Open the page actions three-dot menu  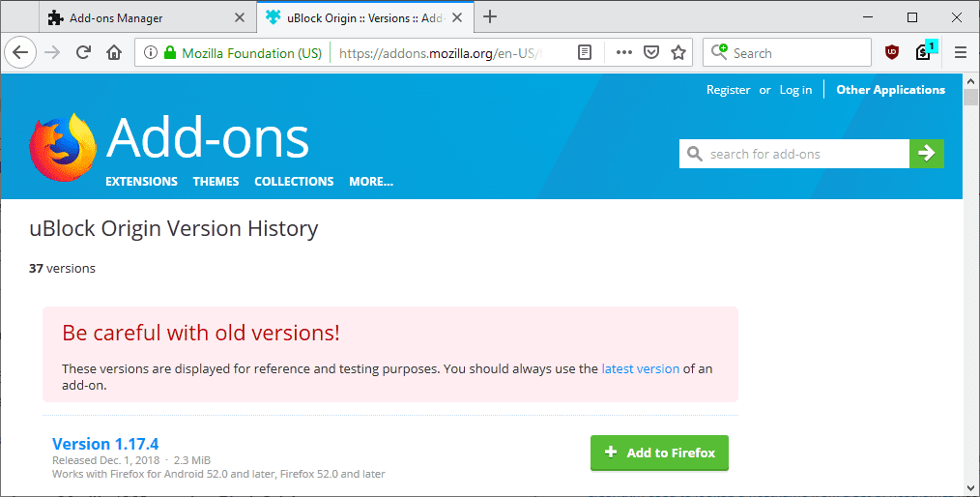coord(623,52)
